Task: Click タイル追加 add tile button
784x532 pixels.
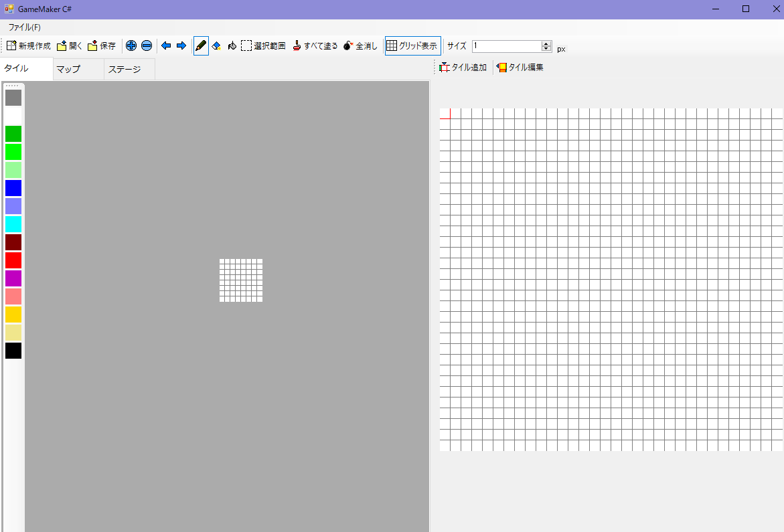Action: click(463, 68)
